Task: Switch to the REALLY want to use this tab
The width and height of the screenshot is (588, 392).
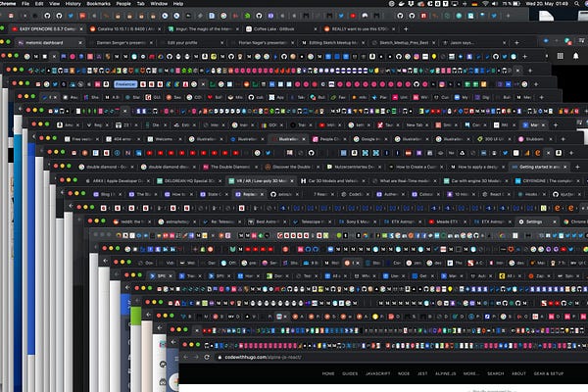Action: [x=359, y=28]
